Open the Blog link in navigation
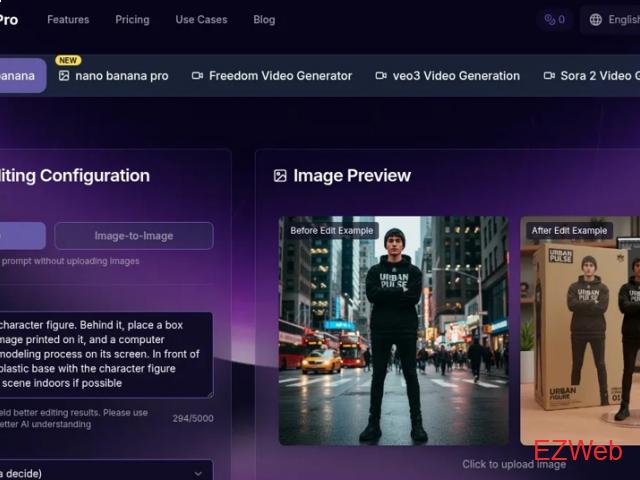640x480 pixels. (264, 19)
